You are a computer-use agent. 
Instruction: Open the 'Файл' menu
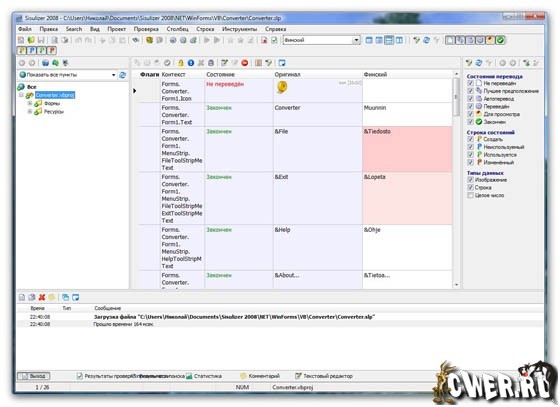(25, 29)
